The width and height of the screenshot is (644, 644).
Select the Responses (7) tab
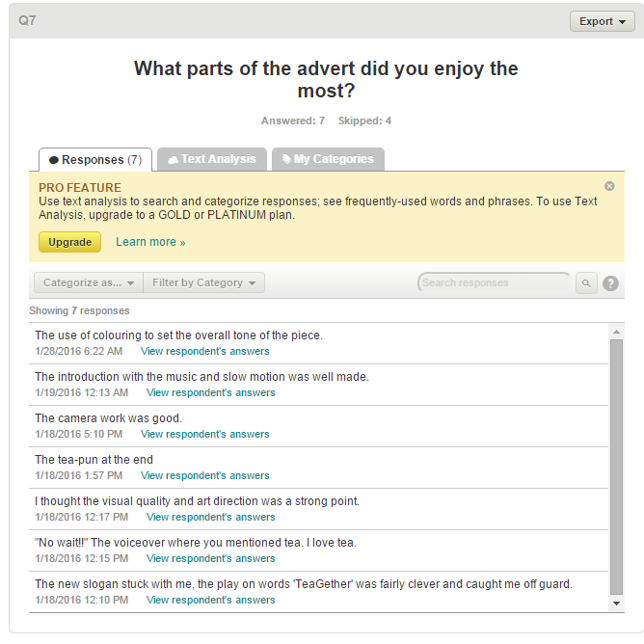95,159
